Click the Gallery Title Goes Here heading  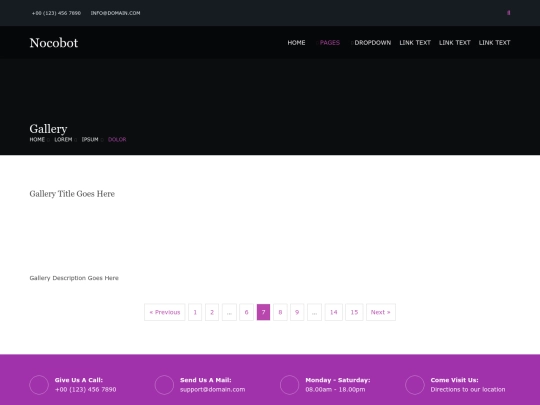(72, 194)
